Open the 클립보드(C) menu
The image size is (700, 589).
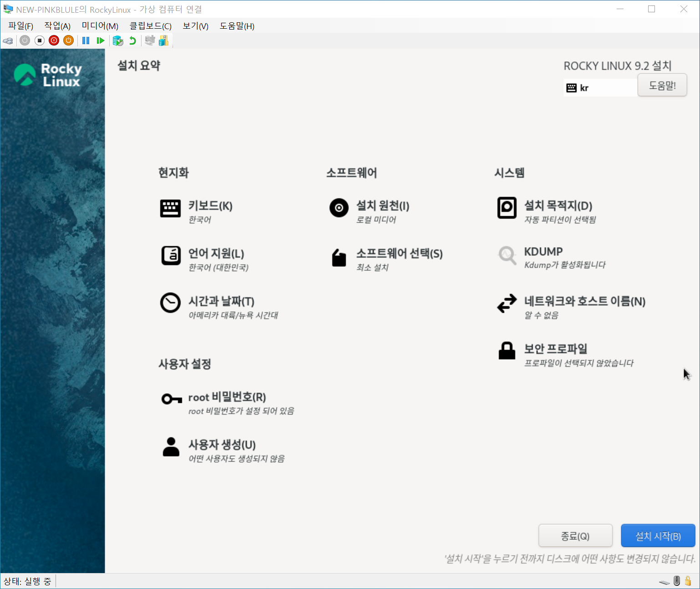click(151, 26)
